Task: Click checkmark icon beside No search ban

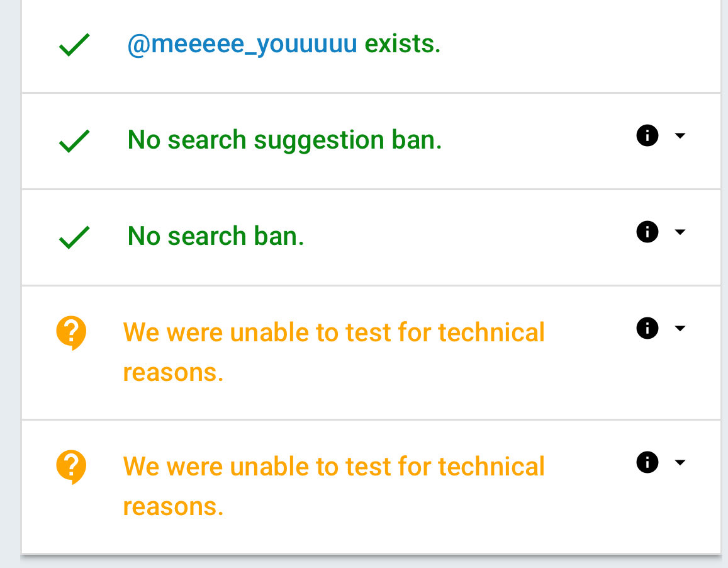Action: point(74,237)
